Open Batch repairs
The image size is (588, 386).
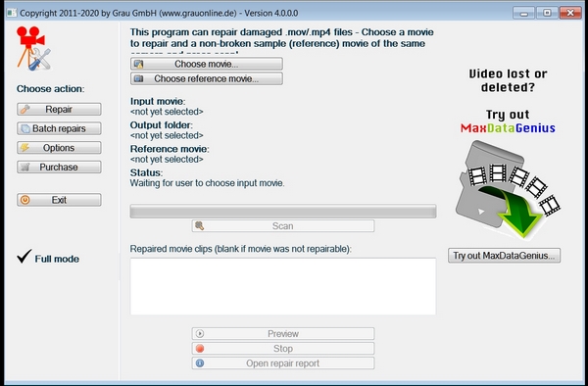(x=59, y=128)
